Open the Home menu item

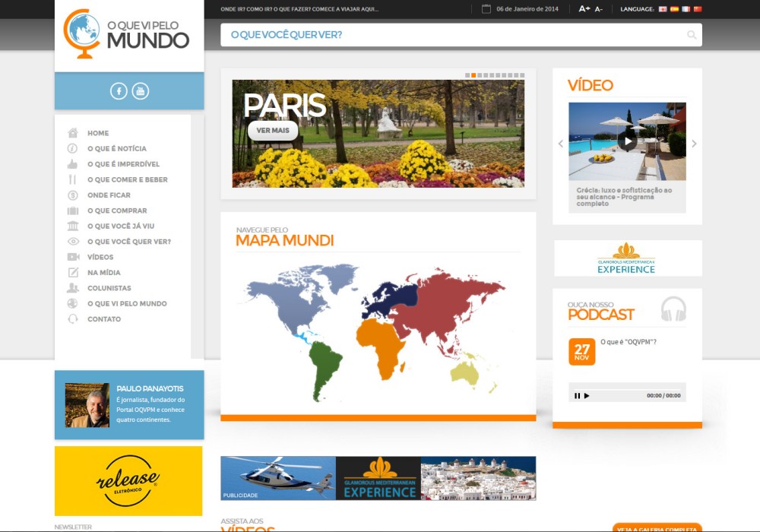98,133
